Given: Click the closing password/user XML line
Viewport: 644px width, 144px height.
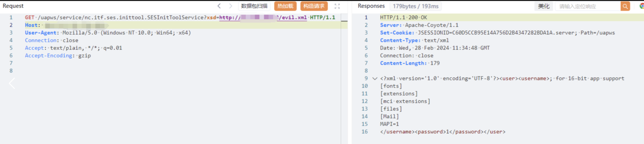Looking at the screenshot, I should (443, 132).
